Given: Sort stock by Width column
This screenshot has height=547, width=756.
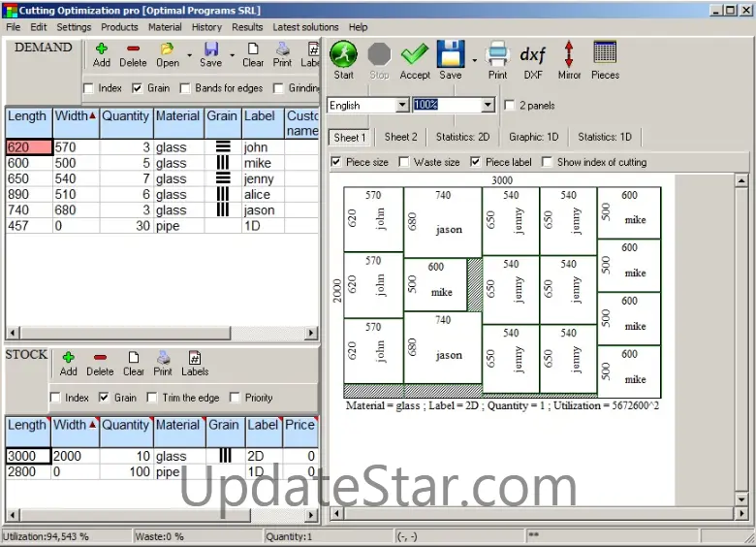Looking at the screenshot, I should [x=75, y=432].
